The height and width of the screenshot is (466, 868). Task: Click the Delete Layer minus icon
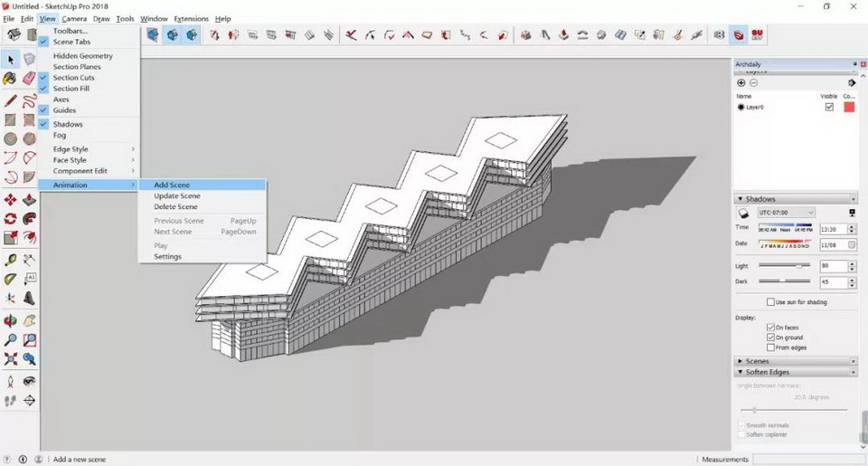[x=753, y=83]
